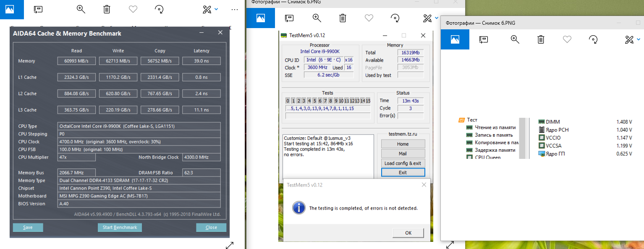The height and width of the screenshot is (249, 644).
Task: Open Edit & Create in left Photos window
Action: (207, 9)
